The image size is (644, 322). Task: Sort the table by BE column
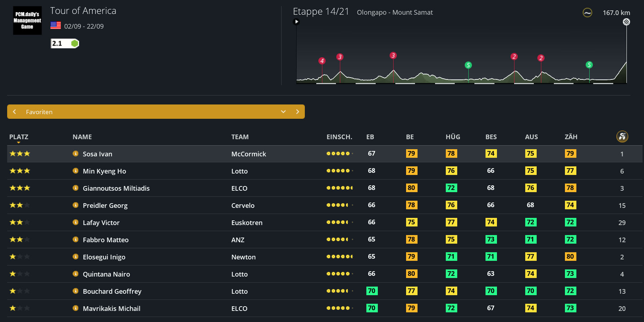[410, 137]
